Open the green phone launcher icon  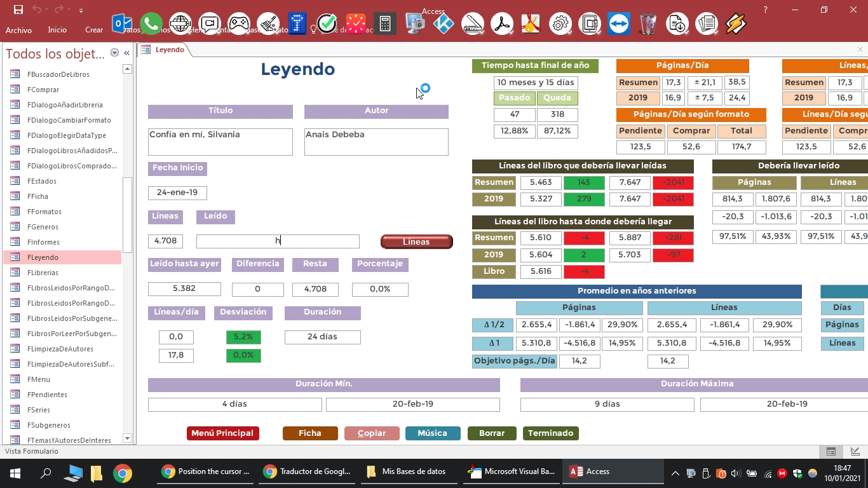(x=151, y=24)
